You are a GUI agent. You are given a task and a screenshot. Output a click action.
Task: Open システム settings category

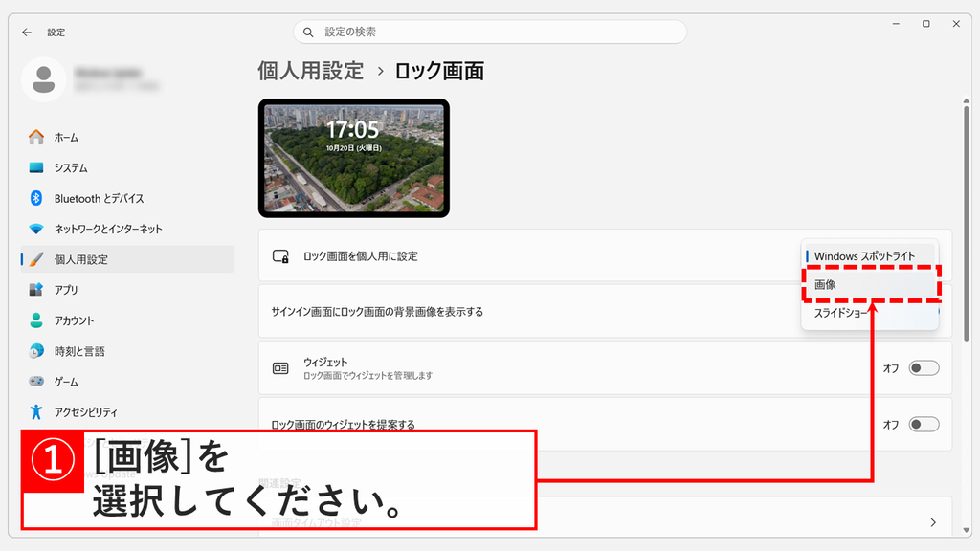click(127, 167)
